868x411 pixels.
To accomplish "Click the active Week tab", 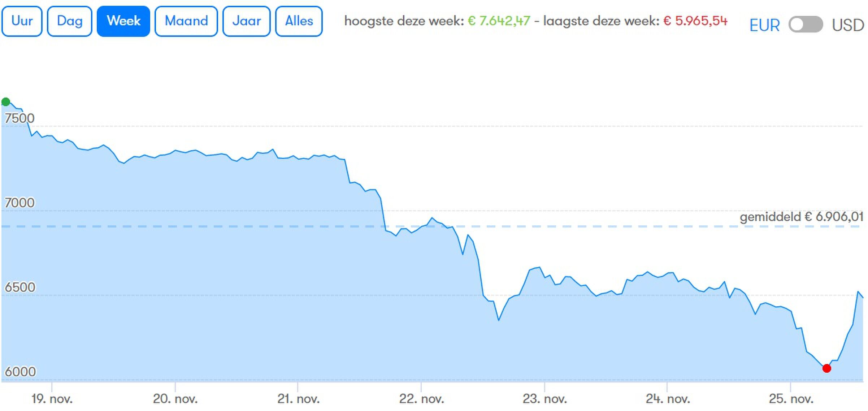I will (x=123, y=21).
